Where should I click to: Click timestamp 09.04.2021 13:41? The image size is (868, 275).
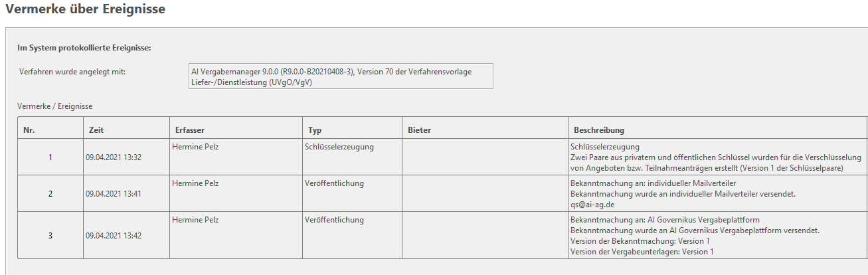(114, 194)
